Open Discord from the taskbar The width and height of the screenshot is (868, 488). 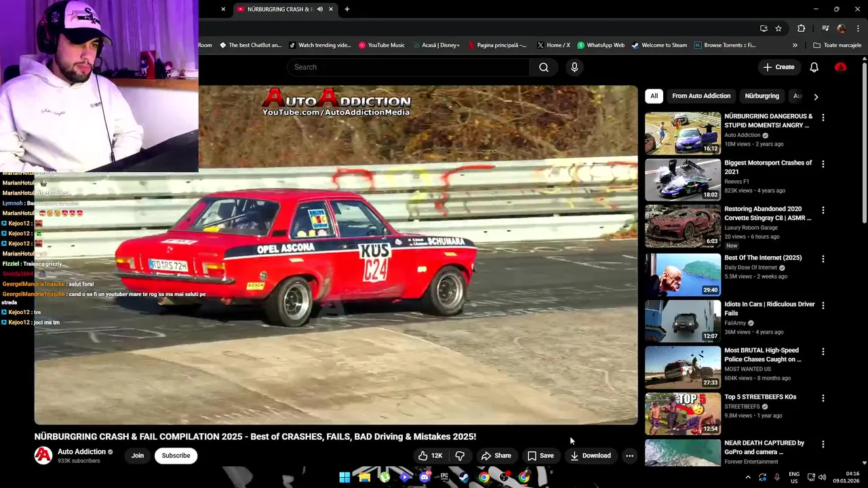coord(425,477)
